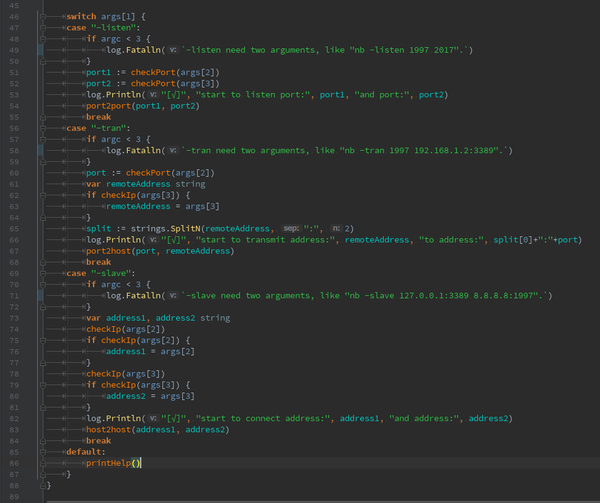Toggle the fold end marker beside break on line 84

point(43,441)
